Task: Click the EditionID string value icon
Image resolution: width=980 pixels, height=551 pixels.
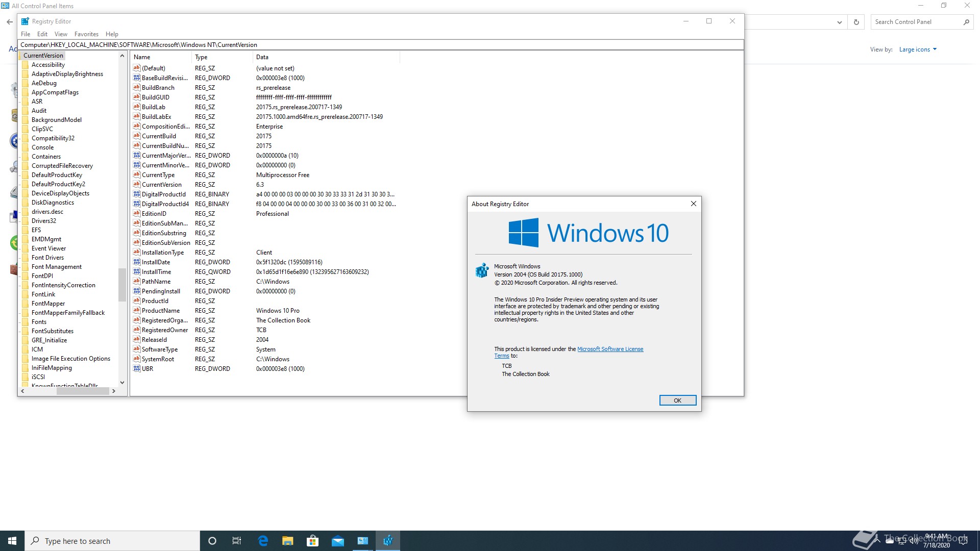Action: pyautogui.click(x=137, y=214)
